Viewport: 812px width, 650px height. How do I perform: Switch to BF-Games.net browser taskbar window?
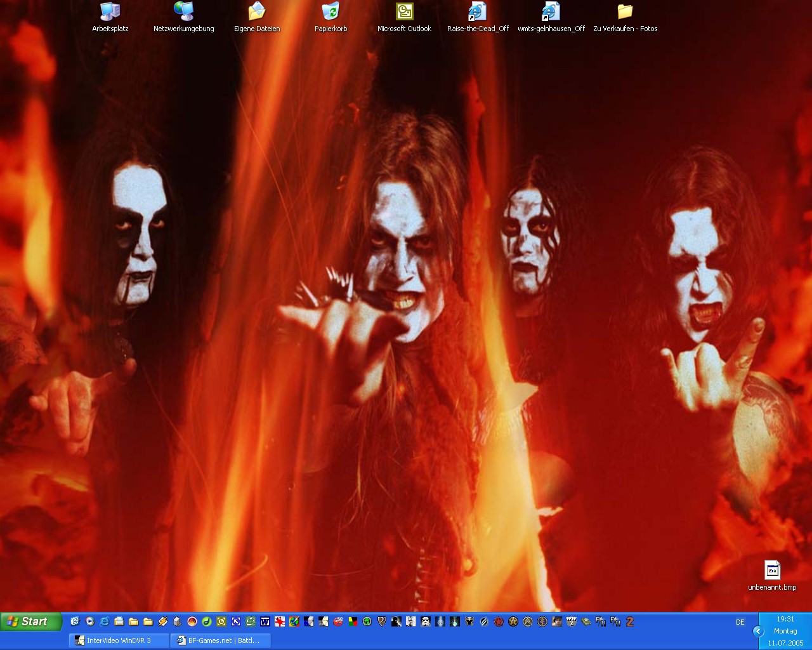(220, 640)
